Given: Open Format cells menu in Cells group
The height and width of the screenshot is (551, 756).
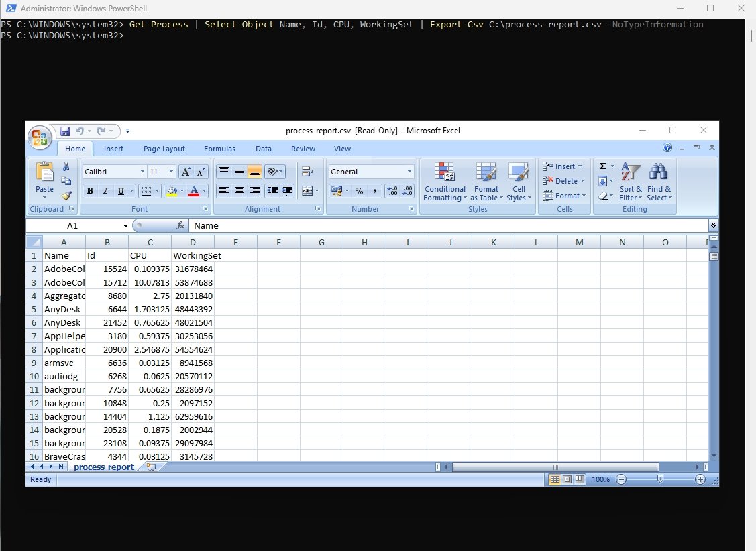Looking at the screenshot, I should click(x=564, y=196).
